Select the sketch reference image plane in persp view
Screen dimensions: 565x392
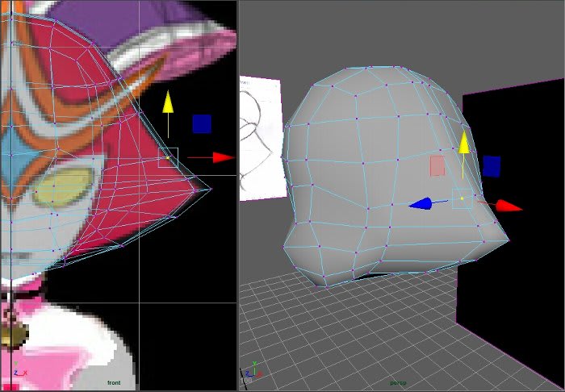[262, 140]
